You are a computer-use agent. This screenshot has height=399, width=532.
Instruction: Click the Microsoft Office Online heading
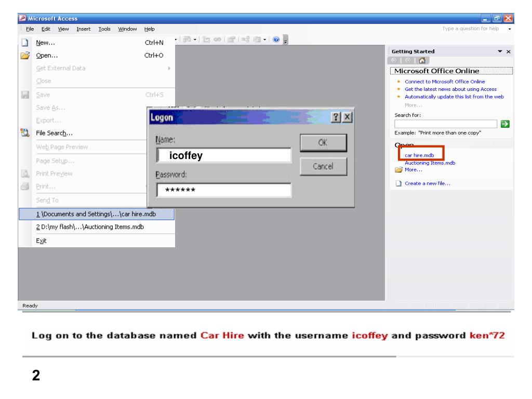coord(436,71)
